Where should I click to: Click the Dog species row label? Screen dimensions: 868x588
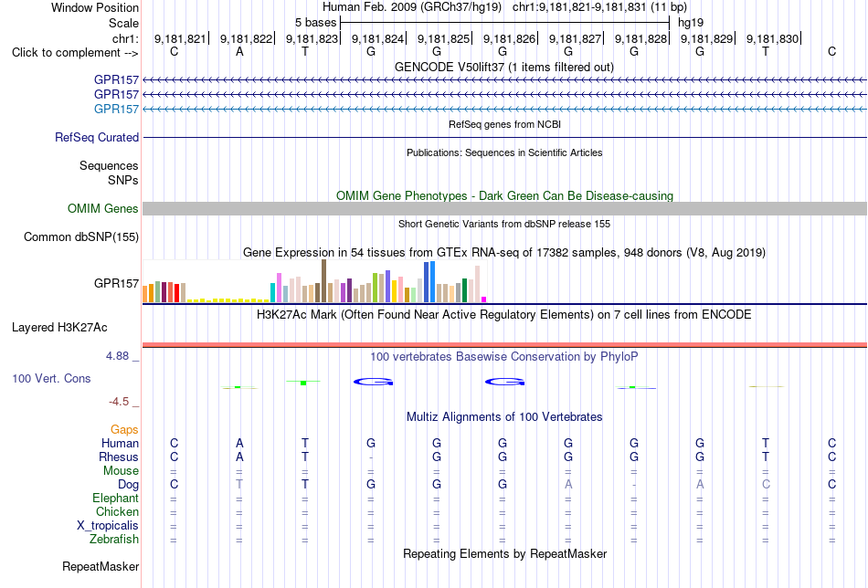click(x=128, y=485)
